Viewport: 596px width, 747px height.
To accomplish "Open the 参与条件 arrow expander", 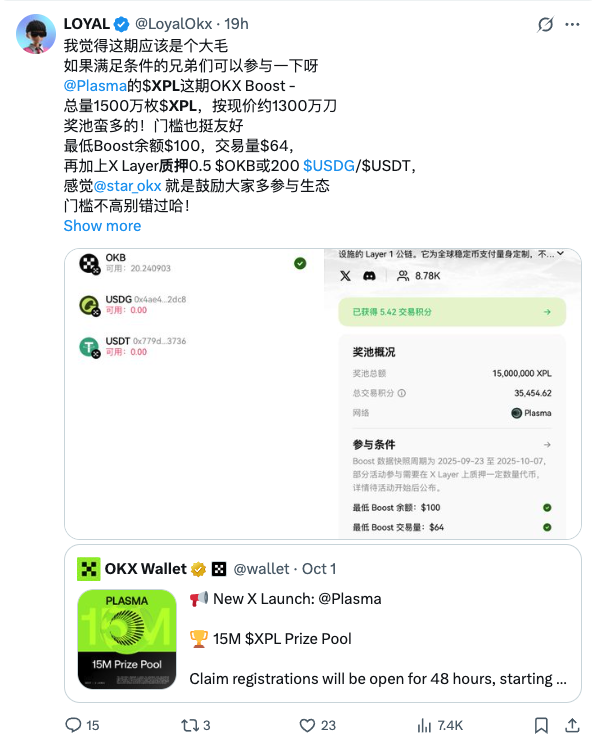I will click(547, 444).
